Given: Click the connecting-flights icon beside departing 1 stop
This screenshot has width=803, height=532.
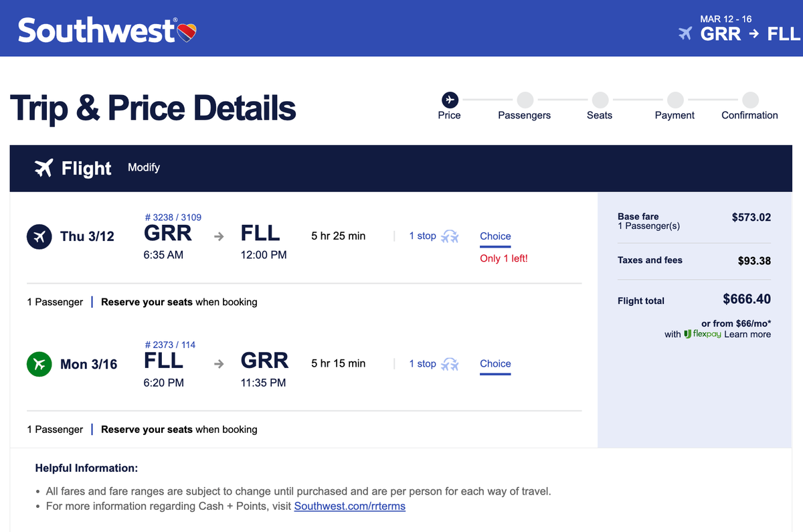Looking at the screenshot, I should click(450, 236).
